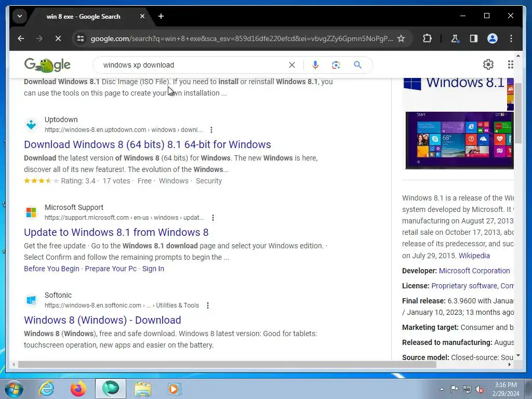The width and height of the screenshot is (532, 399).
Task: Open 'Proprietary software' license link
Action: [464, 286]
